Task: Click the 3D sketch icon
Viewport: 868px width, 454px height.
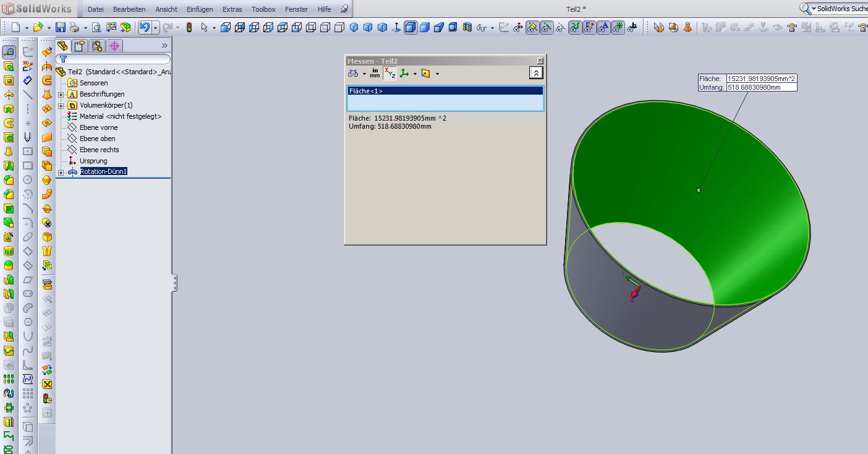Action: pos(28,66)
